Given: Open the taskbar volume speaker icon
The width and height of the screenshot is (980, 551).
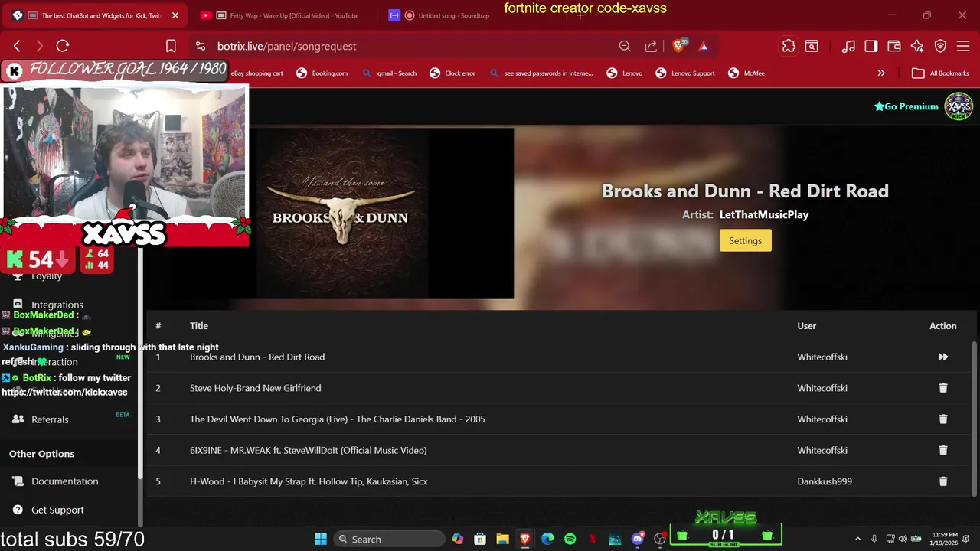Looking at the screenshot, I should coord(902,539).
